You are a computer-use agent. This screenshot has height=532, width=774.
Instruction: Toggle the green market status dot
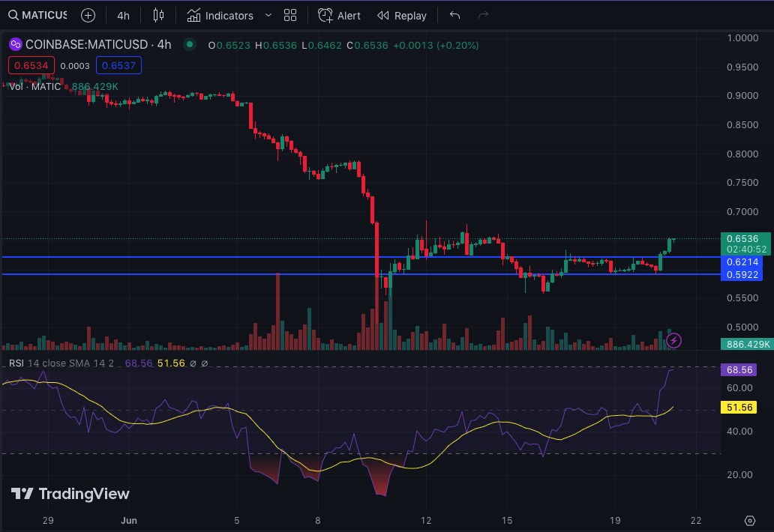pyautogui.click(x=189, y=44)
